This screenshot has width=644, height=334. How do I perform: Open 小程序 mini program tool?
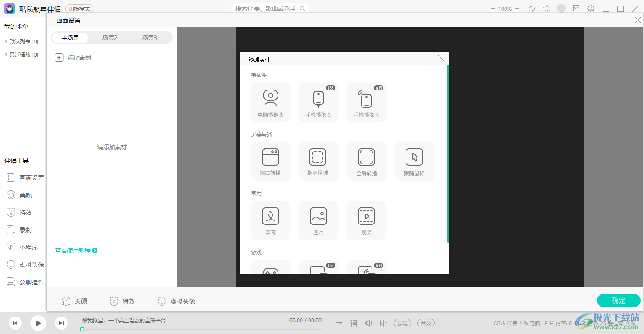tap(23, 247)
